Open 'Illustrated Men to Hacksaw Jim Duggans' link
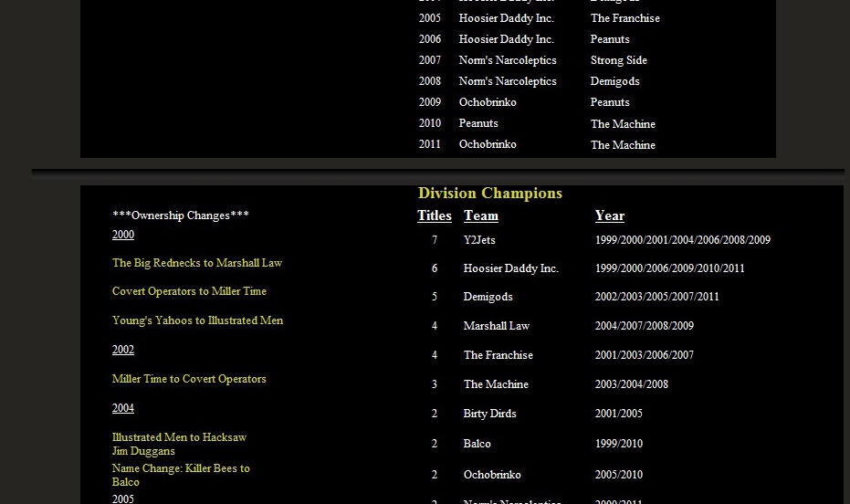Image resolution: width=850 pixels, height=504 pixels. tap(179, 444)
